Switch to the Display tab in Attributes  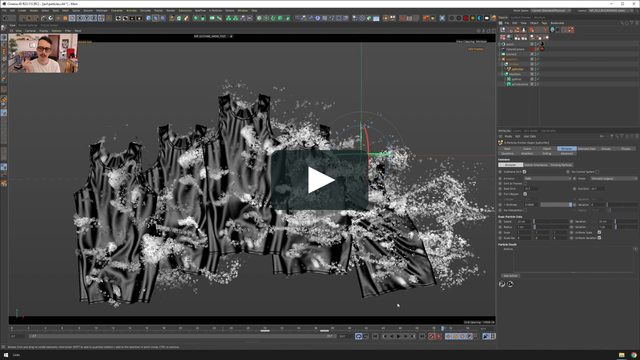click(626, 149)
